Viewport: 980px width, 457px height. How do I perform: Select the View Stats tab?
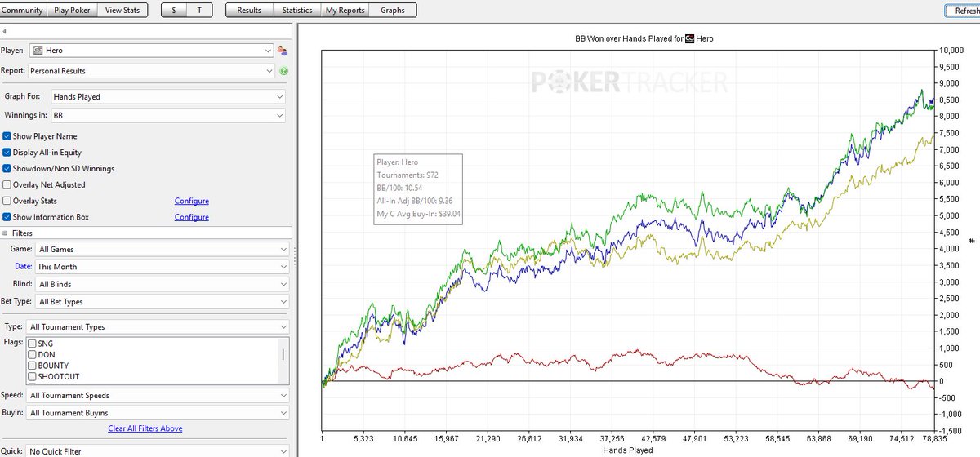pyautogui.click(x=123, y=10)
